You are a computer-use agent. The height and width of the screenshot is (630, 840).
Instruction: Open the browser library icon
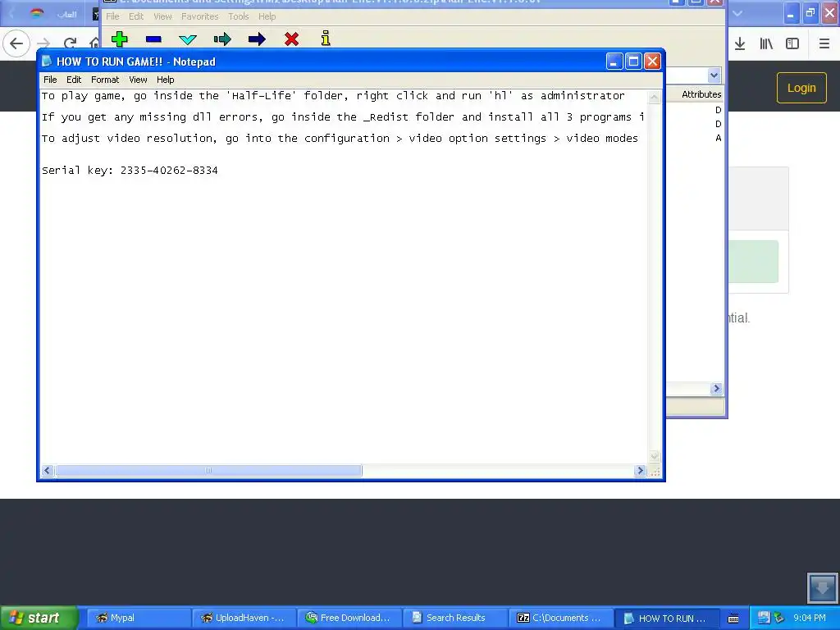766,44
